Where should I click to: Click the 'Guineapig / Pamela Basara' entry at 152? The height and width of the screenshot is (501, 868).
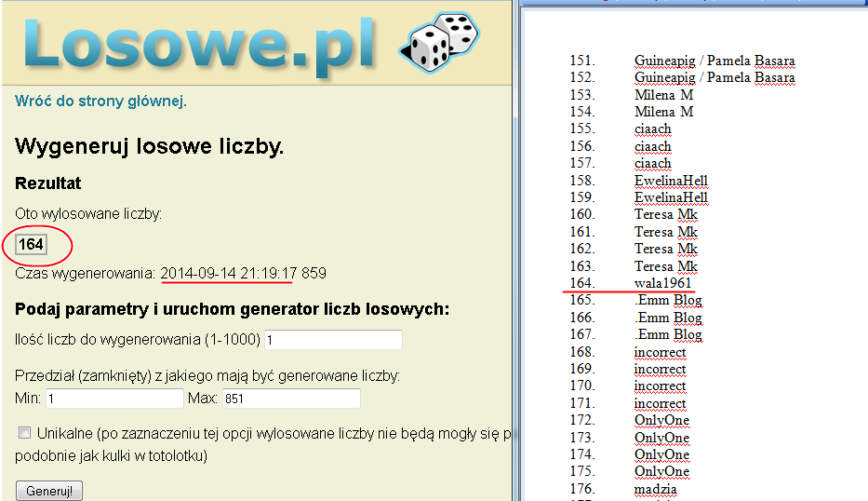click(x=714, y=77)
